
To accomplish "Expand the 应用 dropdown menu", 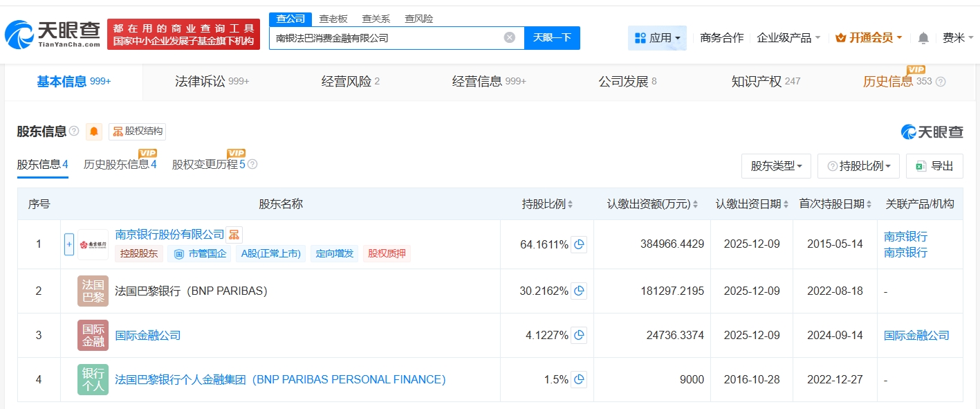I will pyautogui.click(x=657, y=38).
